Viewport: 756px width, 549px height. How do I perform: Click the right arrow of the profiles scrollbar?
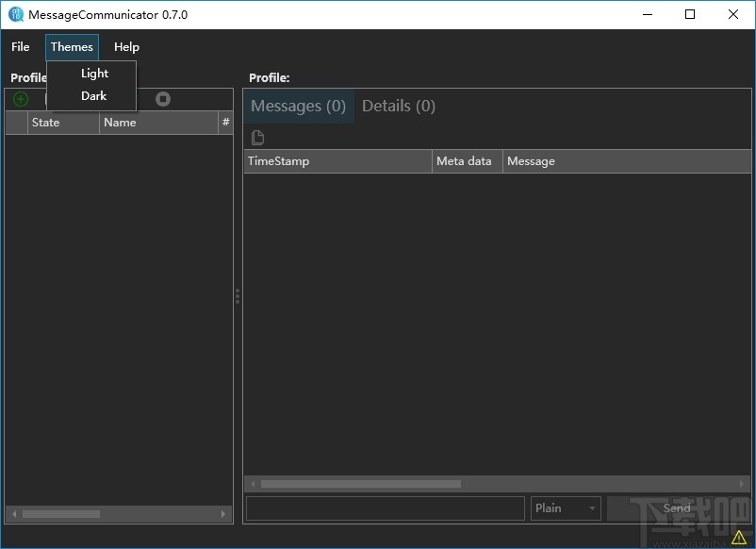[x=223, y=514]
